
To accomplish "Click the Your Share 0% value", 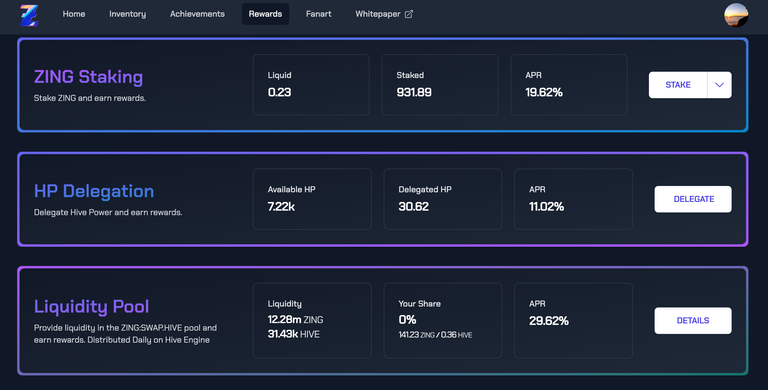I will 407,319.
